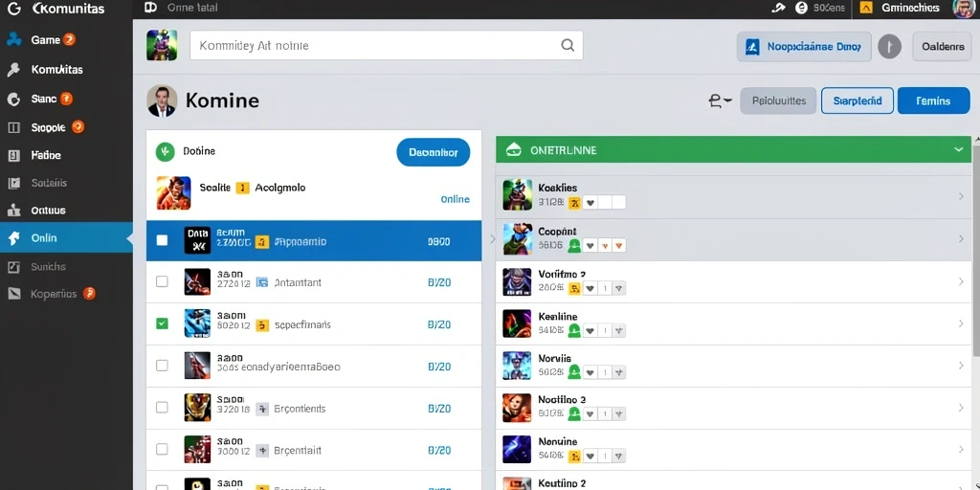
Task: Click the blue Deoanntor button
Action: coord(434,152)
